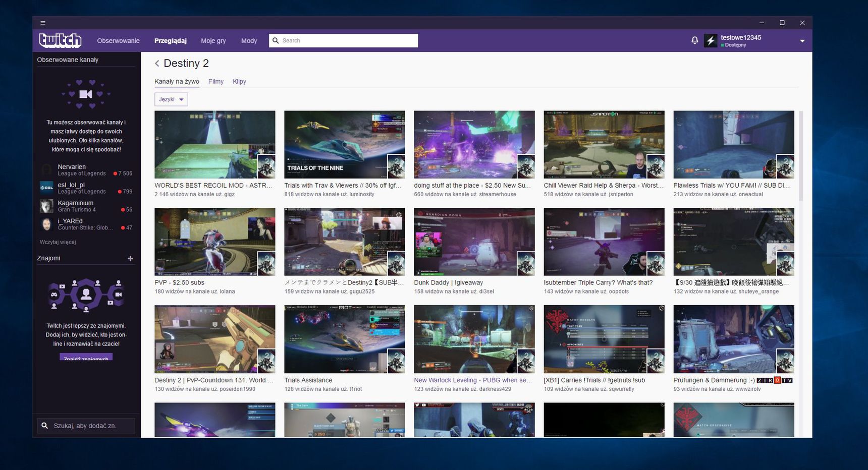Click Nervarien avatar icon
Screen dimensions: 868x470
(47, 170)
